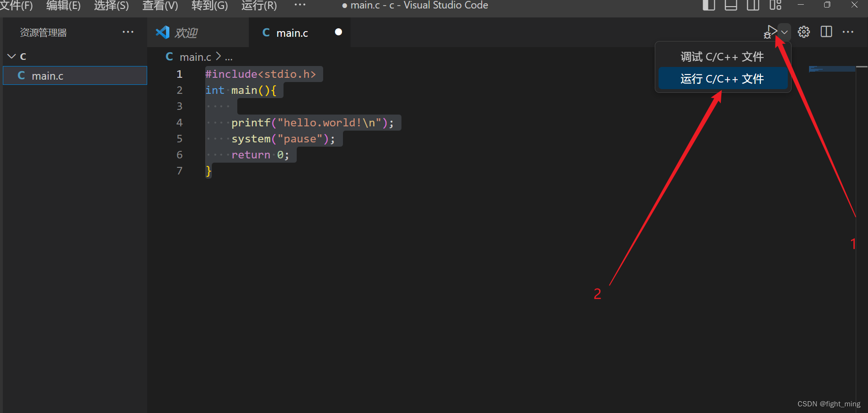Click line number 3 in the gutter
Viewport: 868px width, 413px height.
click(179, 106)
